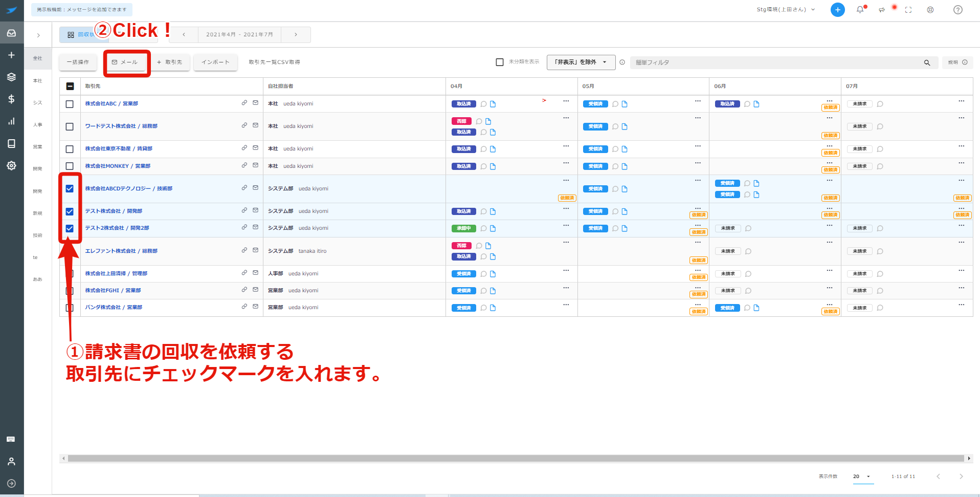The height and width of the screenshot is (497, 980).
Task: Uncheck the 株式会社ABCDテクノロジー row checkbox
Action: click(70, 189)
